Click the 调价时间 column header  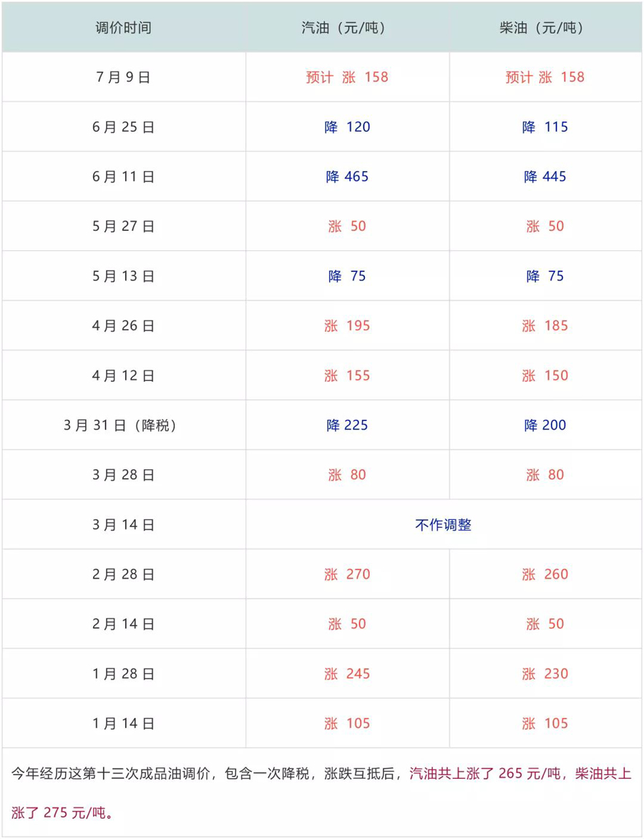point(123,28)
